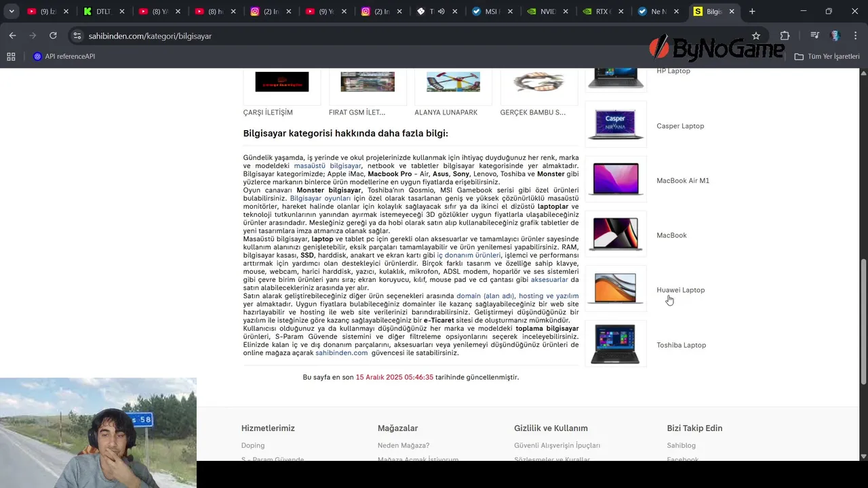Click the Neden Mağaza? footer link
Image resolution: width=868 pixels, height=488 pixels.
[403, 445]
